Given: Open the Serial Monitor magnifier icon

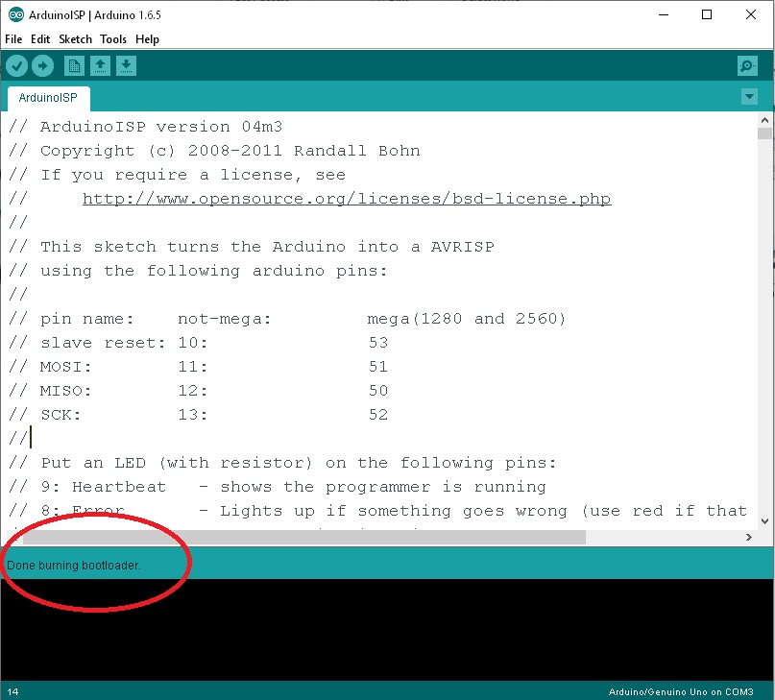Looking at the screenshot, I should 747,65.
